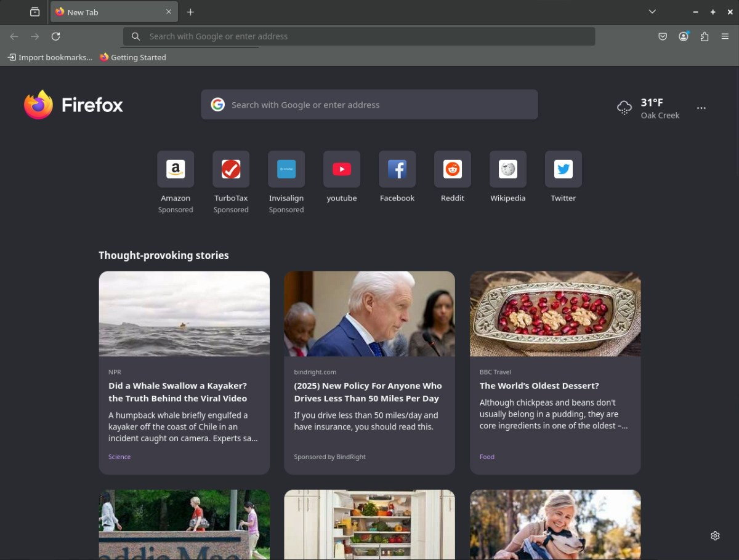
Task: Click the NPR source label
Action: (115, 372)
